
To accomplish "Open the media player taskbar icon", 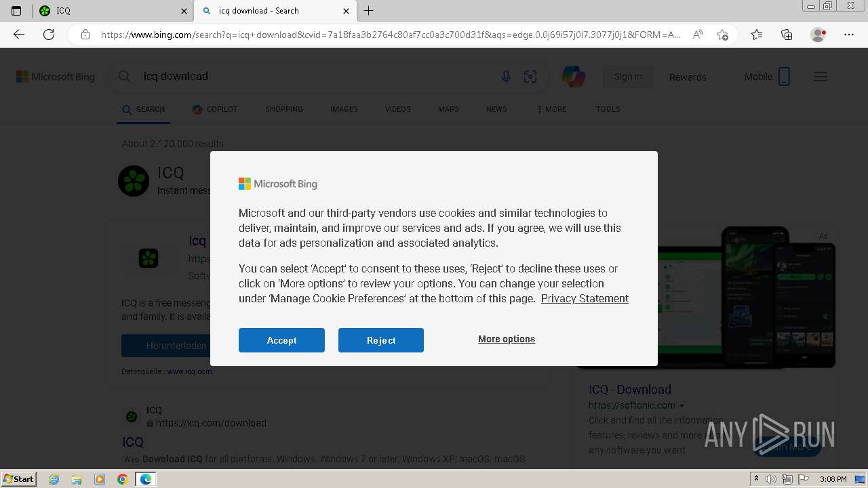I will [100, 479].
